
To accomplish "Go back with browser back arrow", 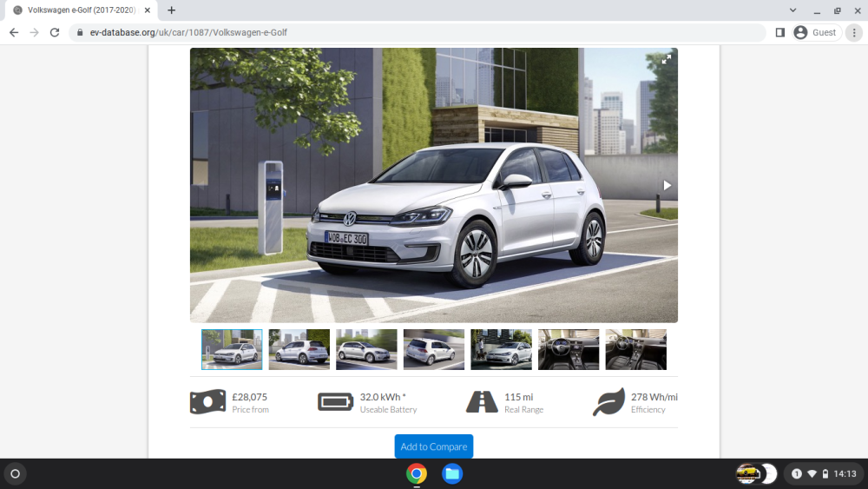I will [x=14, y=33].
